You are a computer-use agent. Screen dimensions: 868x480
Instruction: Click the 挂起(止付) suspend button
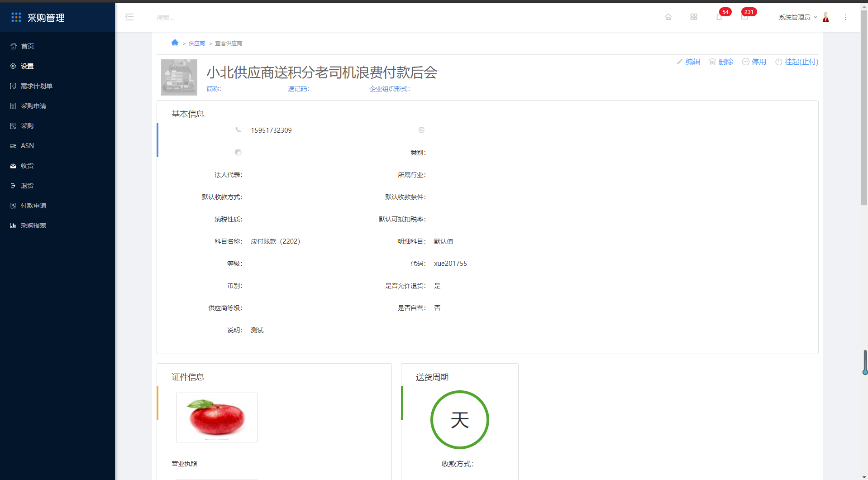click(x=796, y=62)
